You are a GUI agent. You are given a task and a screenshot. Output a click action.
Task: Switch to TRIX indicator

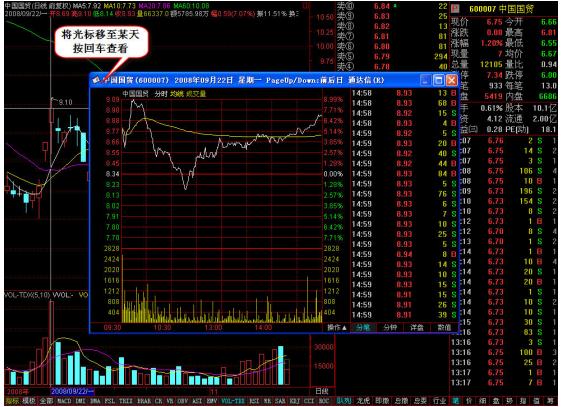coord(126,401)
